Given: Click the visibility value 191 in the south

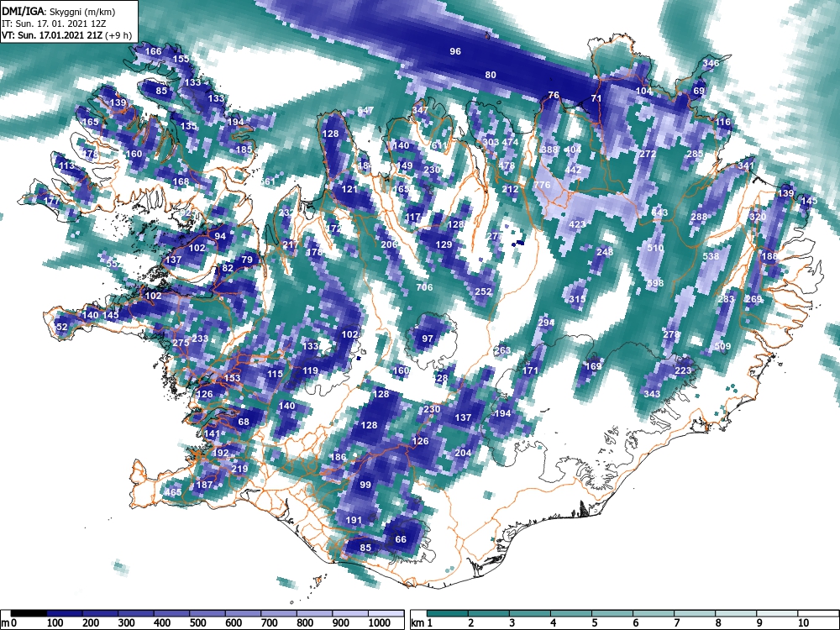Looking at the screenshot, I should 354,520.
